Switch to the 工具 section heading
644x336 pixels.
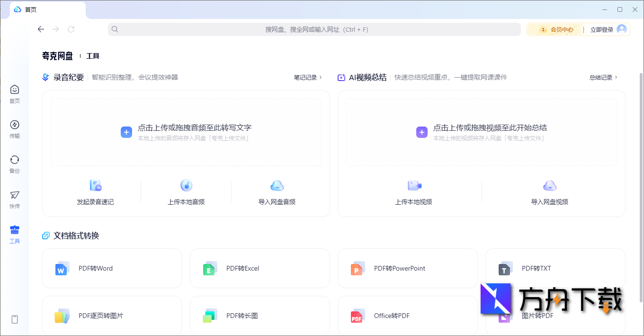pyautogui.click(x=92, y=55)
